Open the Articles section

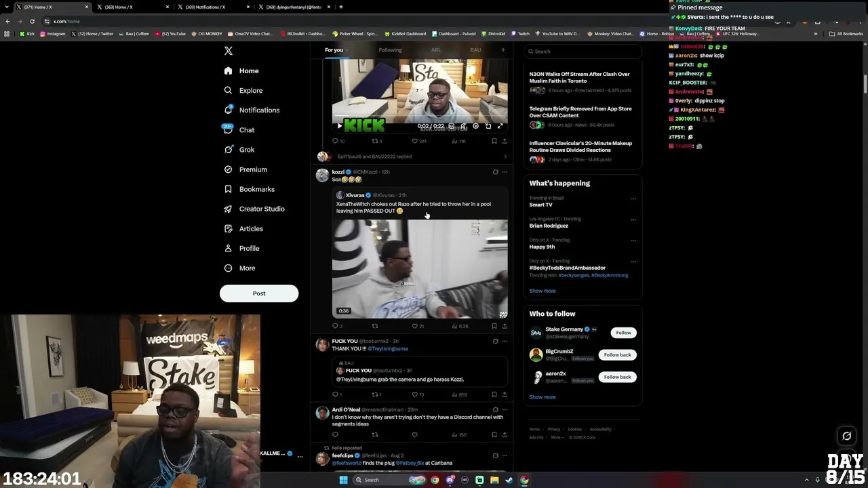tap(243, 228)
